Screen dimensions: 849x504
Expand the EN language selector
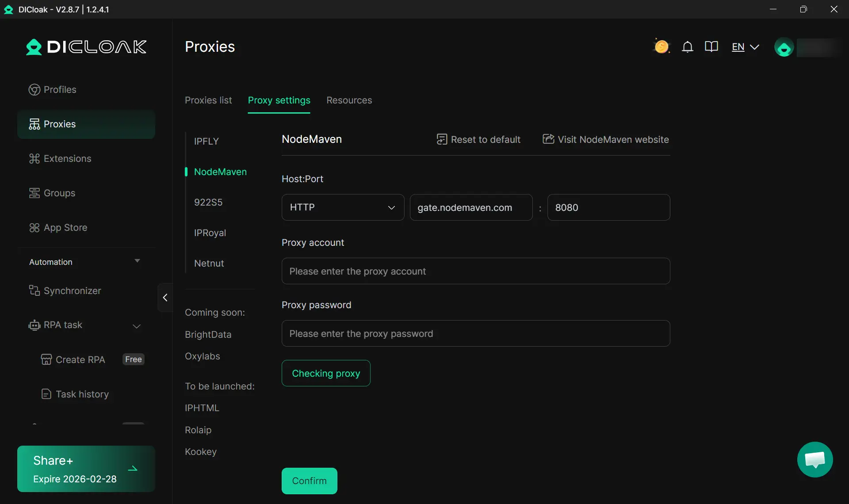pos(745,47)
